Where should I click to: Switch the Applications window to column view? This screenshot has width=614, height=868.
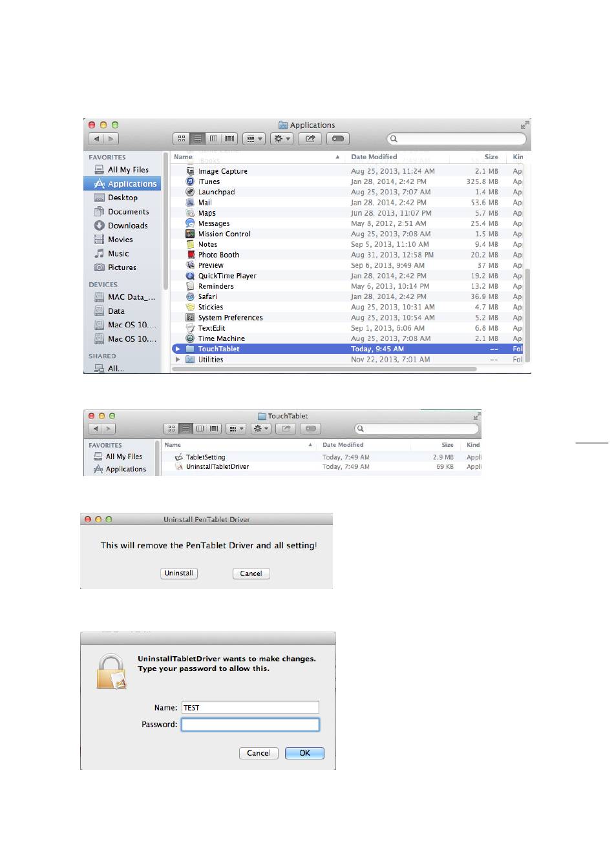pyautogui.click(x=213, y=138)
